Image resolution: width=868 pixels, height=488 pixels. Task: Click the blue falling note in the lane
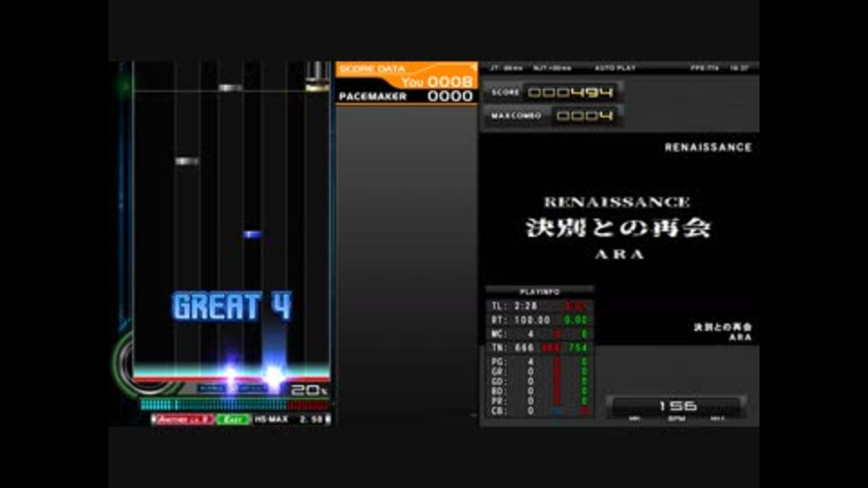point(252,235)
